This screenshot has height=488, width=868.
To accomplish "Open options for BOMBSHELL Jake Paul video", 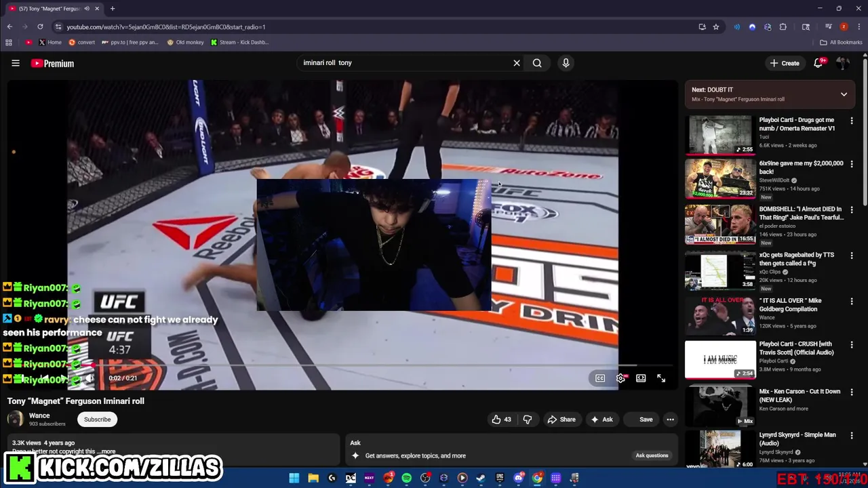I will tap(852, 210).
